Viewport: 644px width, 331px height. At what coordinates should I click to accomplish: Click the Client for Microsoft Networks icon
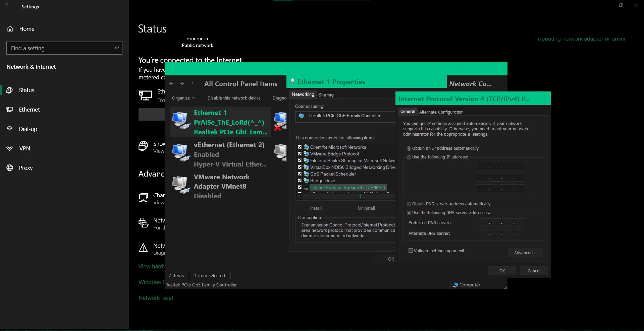point(306,147)
